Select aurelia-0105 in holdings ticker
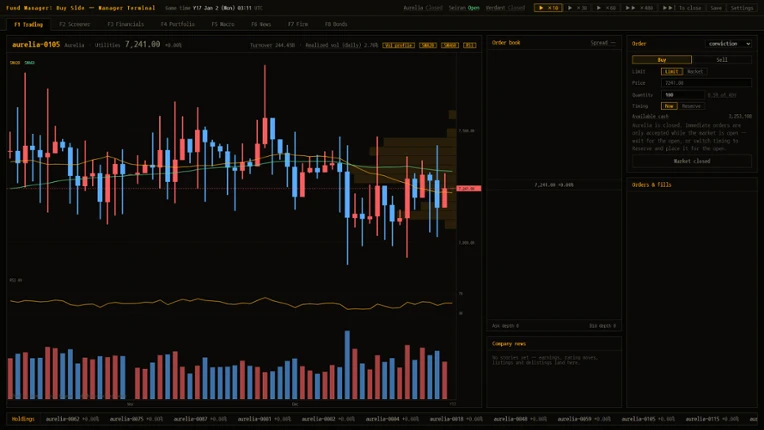 (x=648, y=419)
